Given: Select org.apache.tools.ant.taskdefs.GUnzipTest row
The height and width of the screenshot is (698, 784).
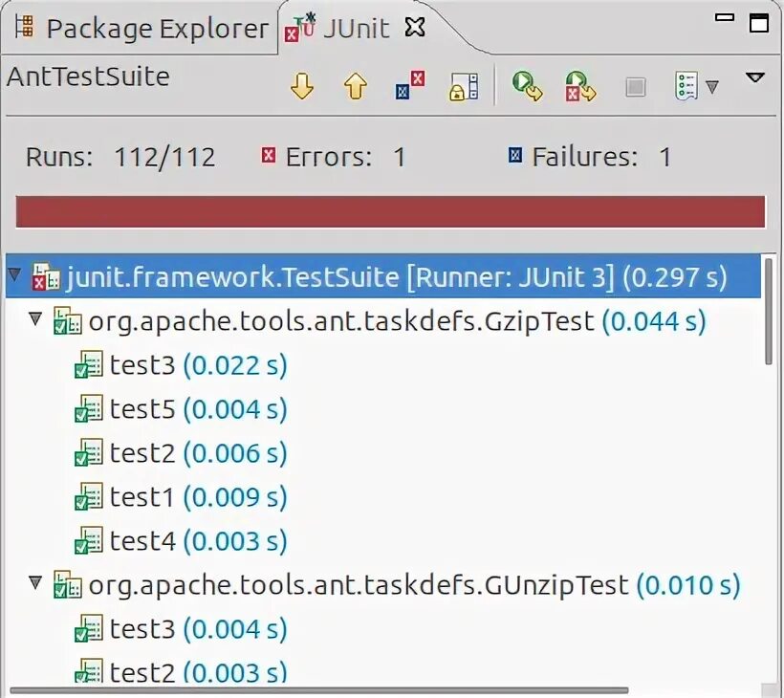Looking at the screenshot, I should click(x=383, y=584).
